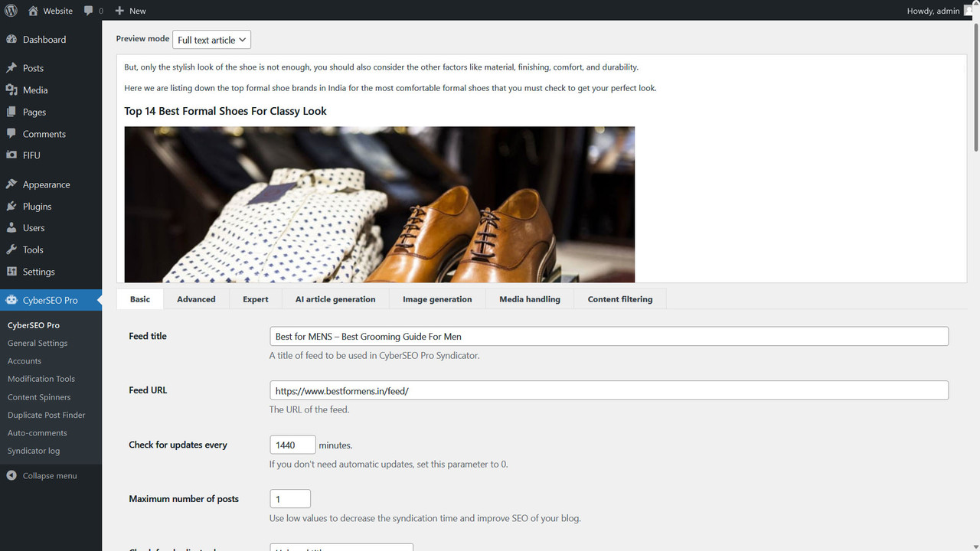Open the admin user avatar
This screenshot has height=551, width=980.
click(x=969, y=11)
